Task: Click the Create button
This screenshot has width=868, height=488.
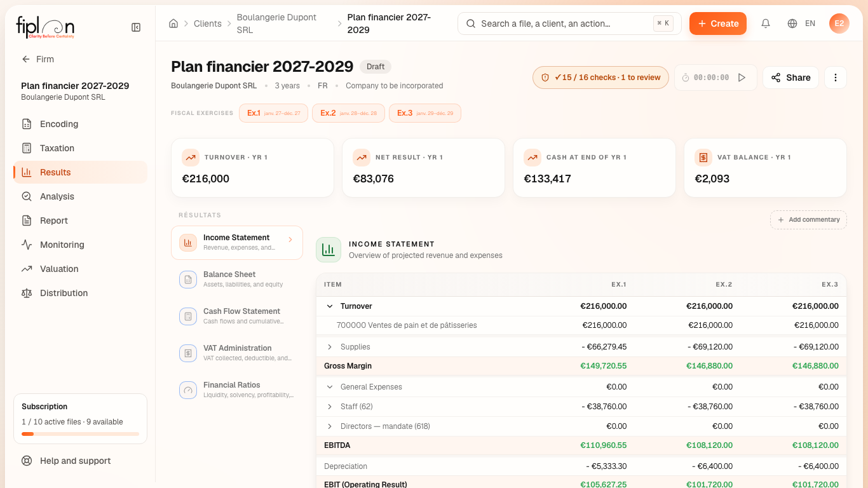Action: tap(718, 24)
